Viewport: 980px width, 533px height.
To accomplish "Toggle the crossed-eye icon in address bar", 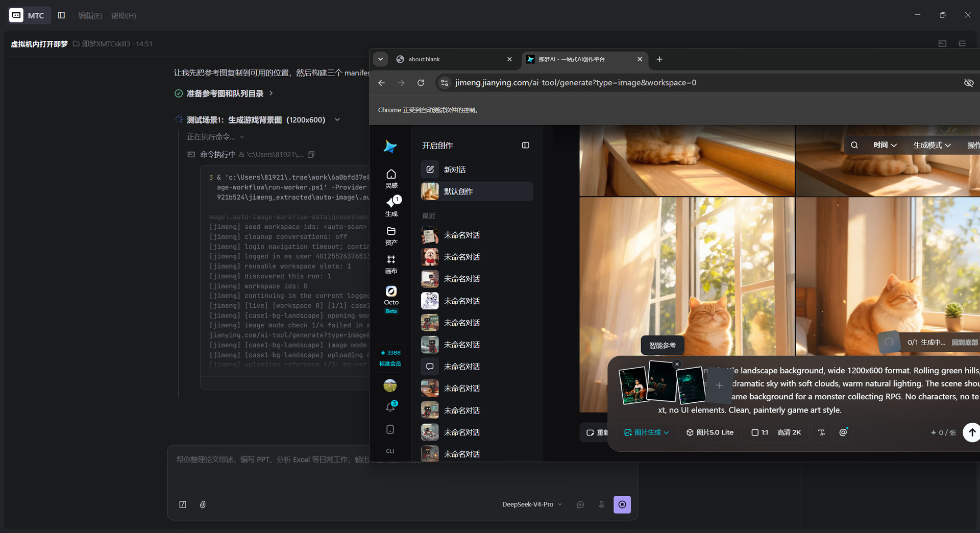I will [968, 83].
